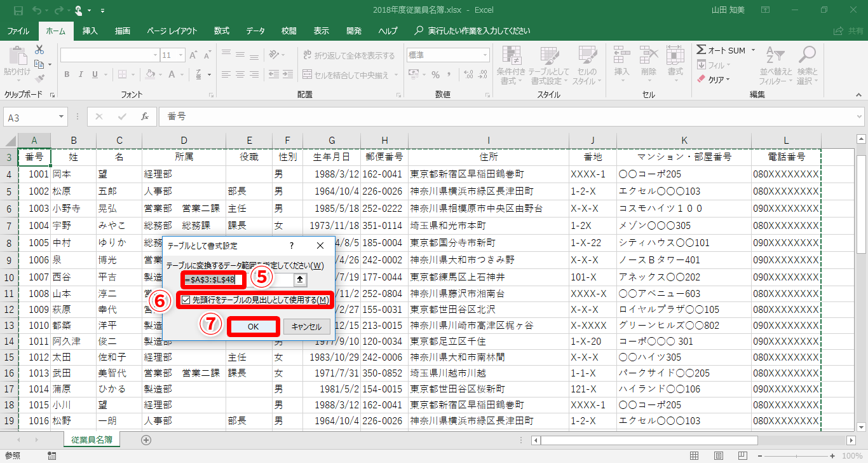Viewport: 868px width, 463px height.
Task: Click the align left icon
Action: (x=226, y=75)
